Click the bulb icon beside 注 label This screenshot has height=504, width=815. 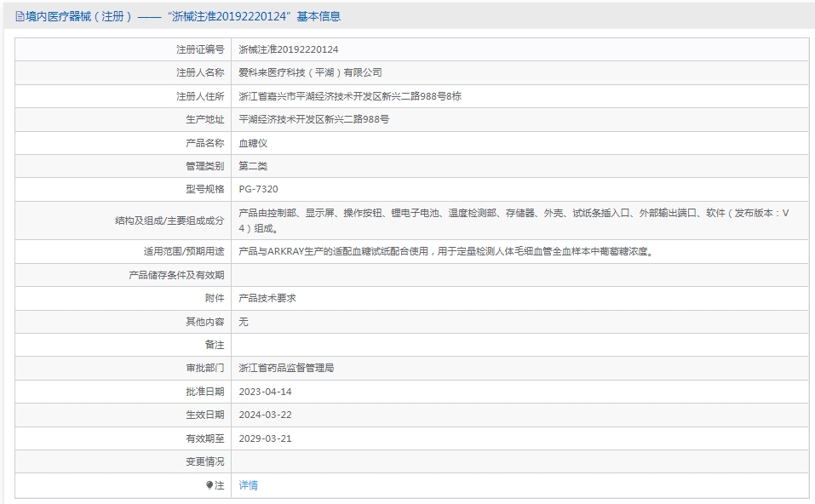(x=209, y=484)
